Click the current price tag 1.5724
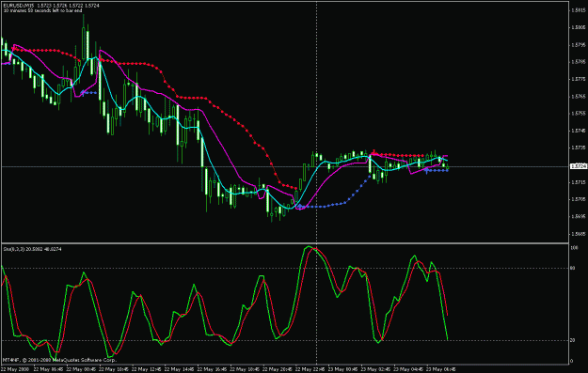 579,166
